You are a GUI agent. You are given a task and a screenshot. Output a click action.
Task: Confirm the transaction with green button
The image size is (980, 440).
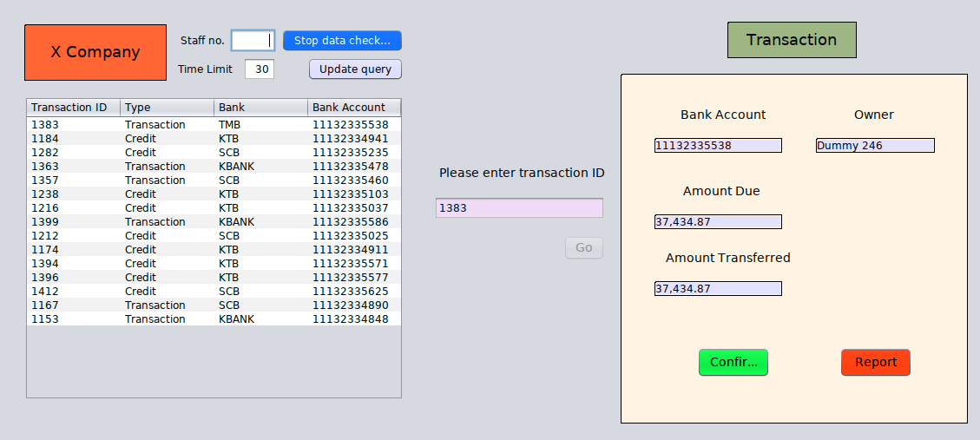tap(733, 363)
